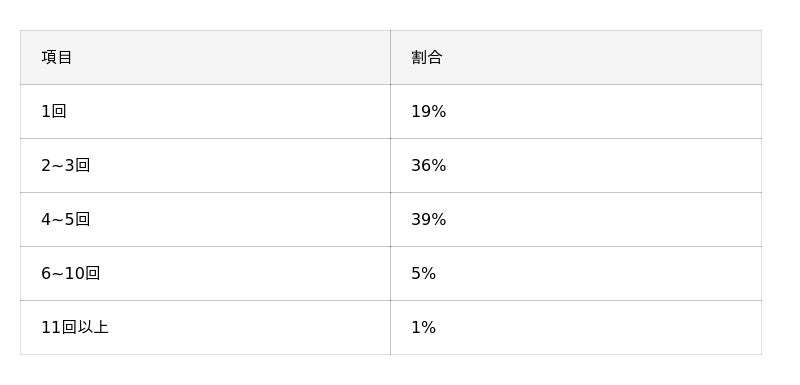800x385 pixels.
Task: Click blank area beside 11回以上 text
Action: [x=250, y=327]
